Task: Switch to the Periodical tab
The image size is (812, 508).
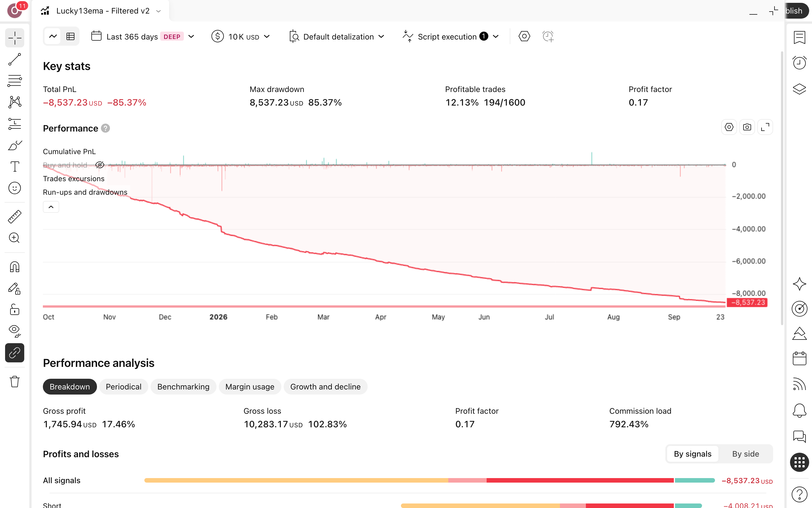Action: pyautogui.click(x=123, y=387)
